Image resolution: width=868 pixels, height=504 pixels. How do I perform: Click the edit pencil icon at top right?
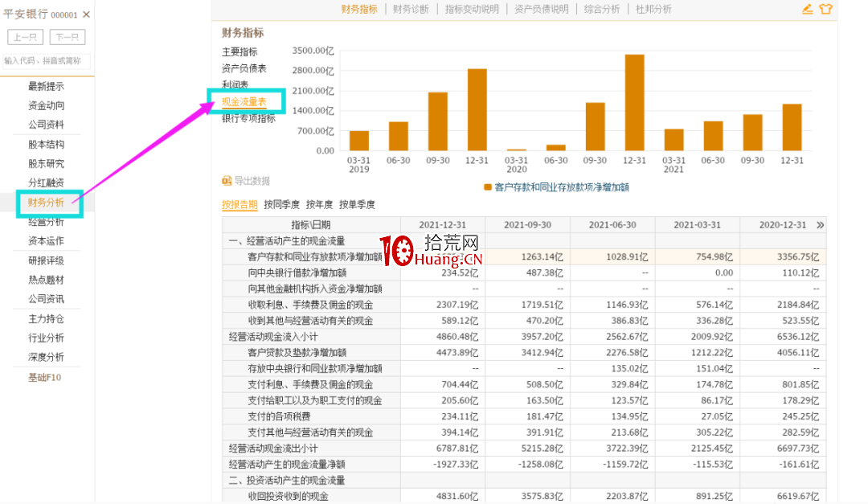tap(808, 9)
